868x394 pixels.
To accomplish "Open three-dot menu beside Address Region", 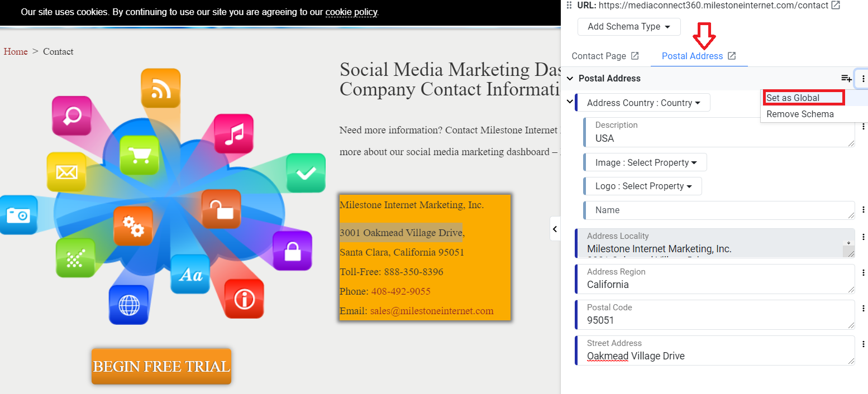I will pos(863,273).
